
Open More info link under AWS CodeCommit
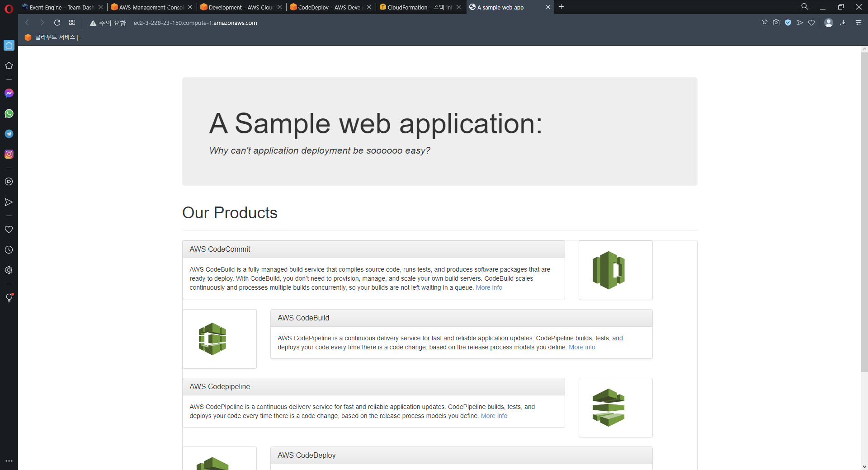point(489,287)
